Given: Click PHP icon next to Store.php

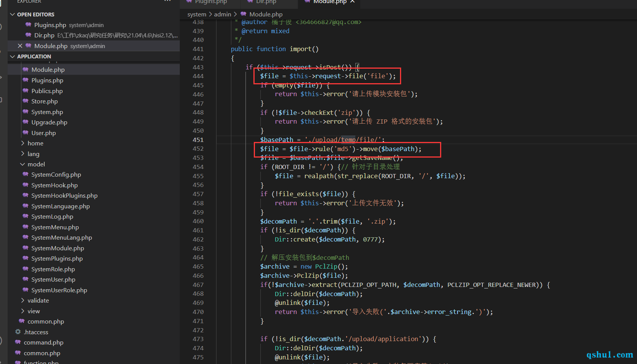Looking at the screenshot, I should point(26,101).
